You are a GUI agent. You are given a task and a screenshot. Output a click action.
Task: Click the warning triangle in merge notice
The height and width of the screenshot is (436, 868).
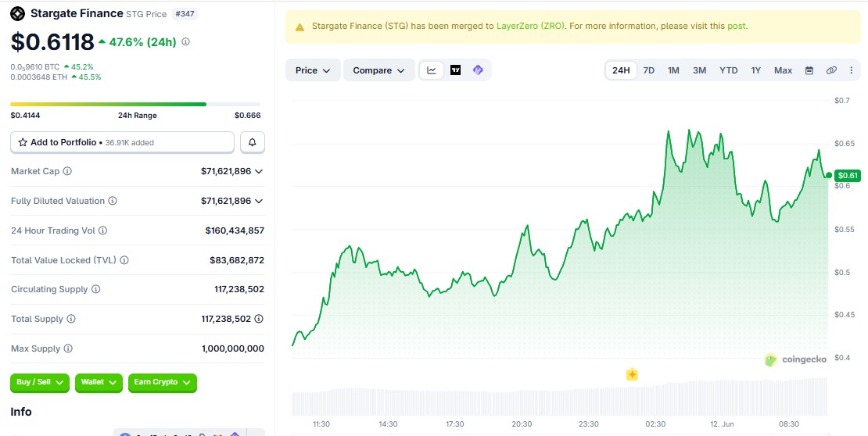[x=299, y=27]
